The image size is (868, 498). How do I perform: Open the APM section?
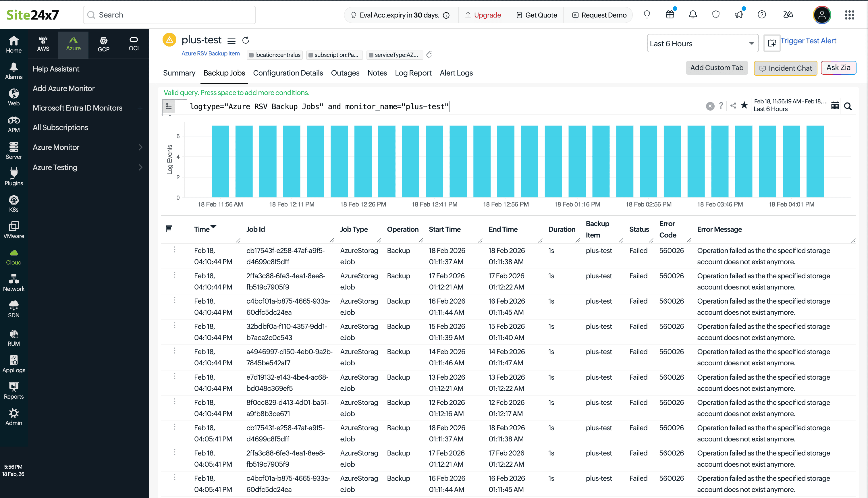click(x=14, y=124)
